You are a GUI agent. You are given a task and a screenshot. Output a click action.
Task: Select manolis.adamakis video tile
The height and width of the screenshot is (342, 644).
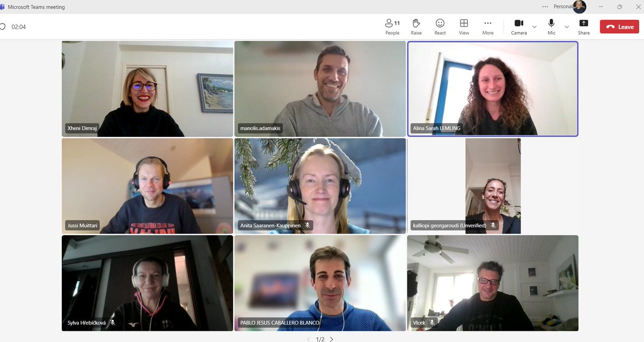[x=320, y=89]
